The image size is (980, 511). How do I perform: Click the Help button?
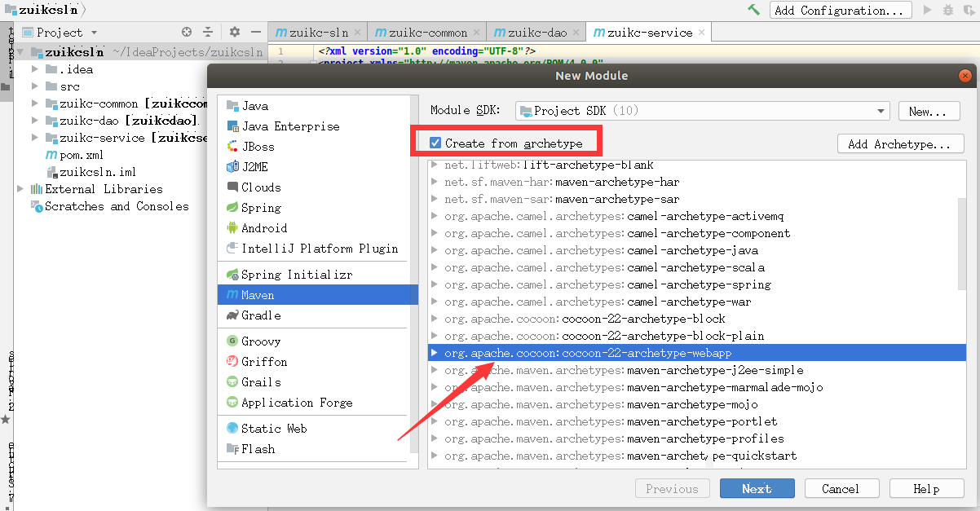pyautogui.click(x=926, y=489)
